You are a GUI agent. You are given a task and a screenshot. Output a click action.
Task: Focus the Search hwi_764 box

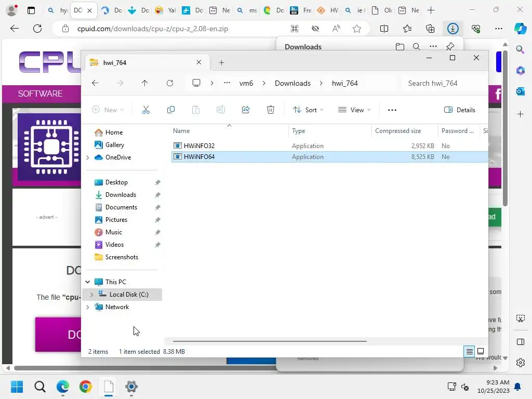443,83
